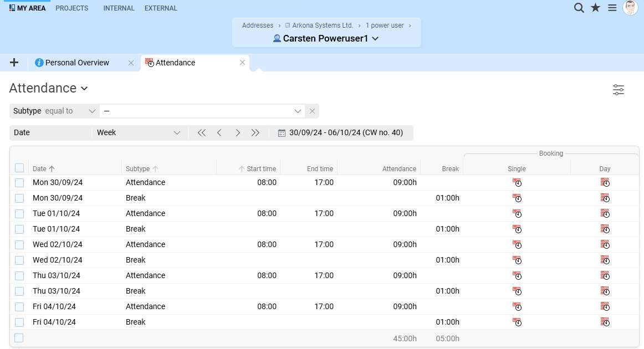
Task: Open Week period dropdown
Action: [177, 132]
